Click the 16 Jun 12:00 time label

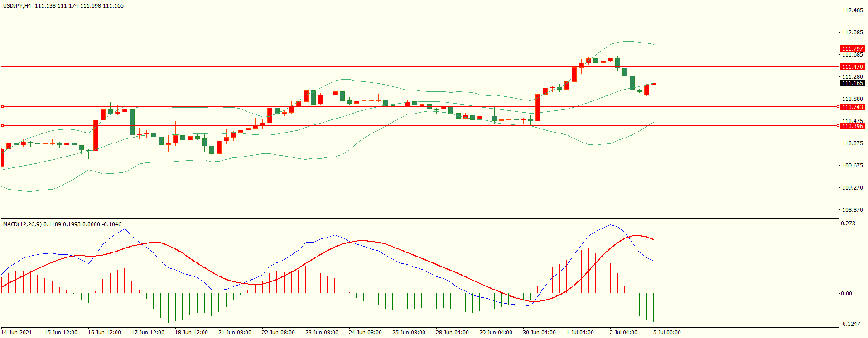pyautogui.click(x=104, y=333)
